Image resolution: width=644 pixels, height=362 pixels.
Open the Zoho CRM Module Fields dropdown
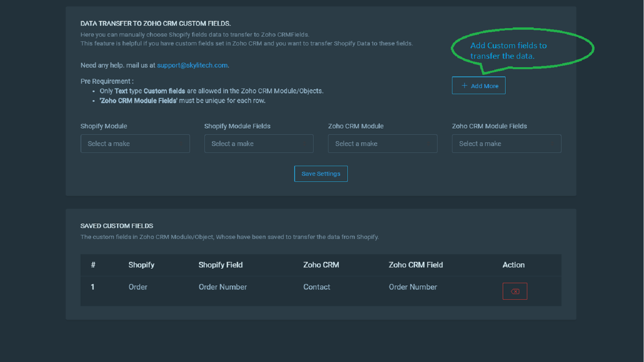[506, 144]
